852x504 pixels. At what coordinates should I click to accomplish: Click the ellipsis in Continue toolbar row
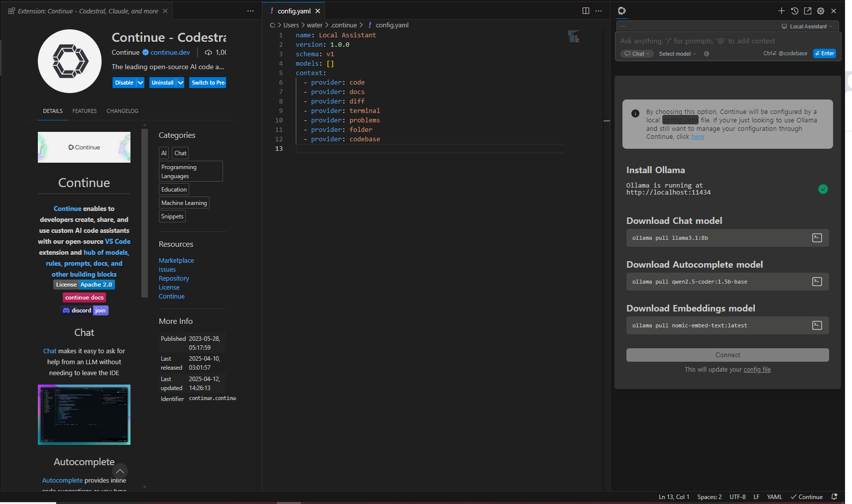point(622,26)
